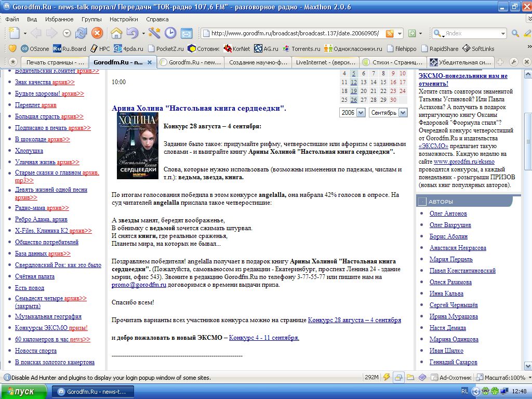Select date 12 in the calendar

[x=353, y=82]
